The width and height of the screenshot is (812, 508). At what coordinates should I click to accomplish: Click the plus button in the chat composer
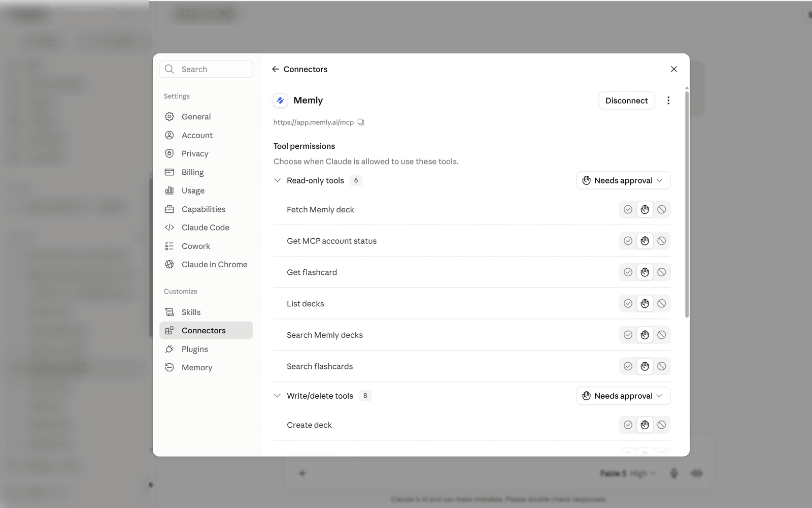(302, 473)
